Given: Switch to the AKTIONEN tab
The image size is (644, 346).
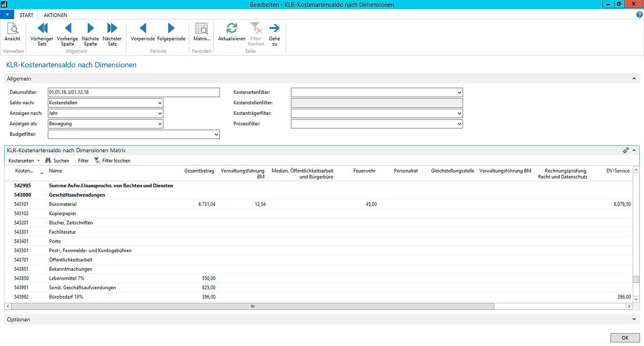Looking at the screenshot, I should click(x=55, y=15).
